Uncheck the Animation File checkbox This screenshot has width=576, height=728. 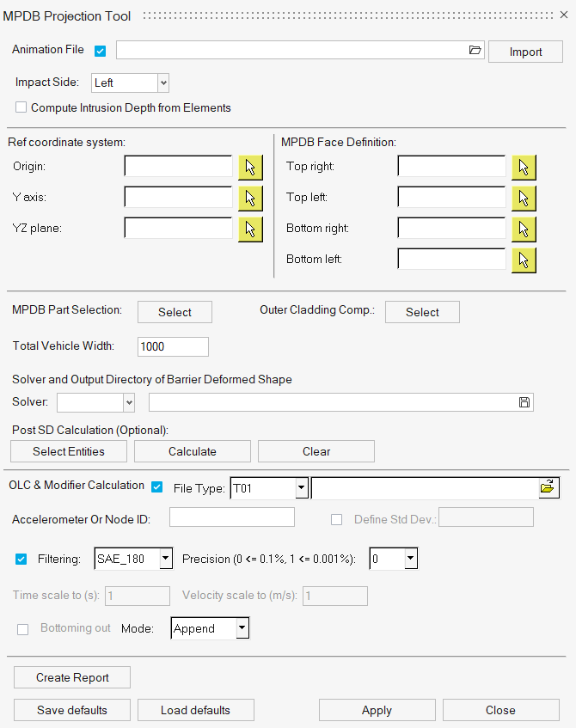[x=101, y=51]
